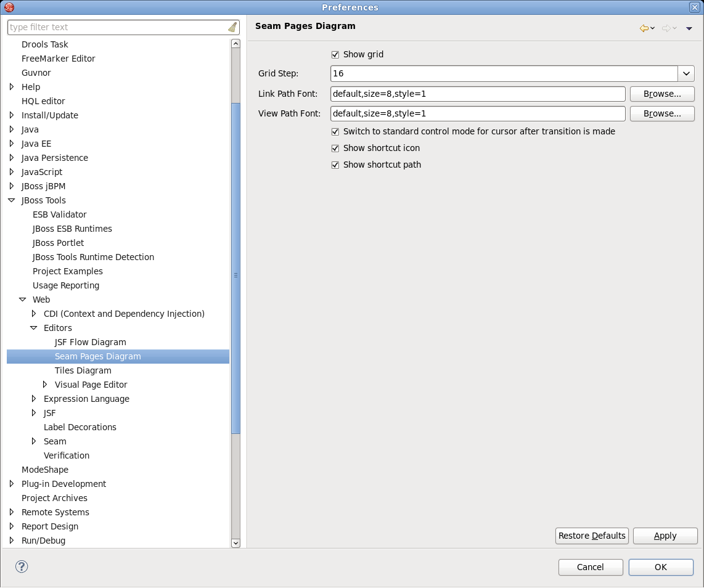The height and width of the screenshot is (588, 704).
Task: Clear the filter text using the broom icon
Action: coord(232,27)
